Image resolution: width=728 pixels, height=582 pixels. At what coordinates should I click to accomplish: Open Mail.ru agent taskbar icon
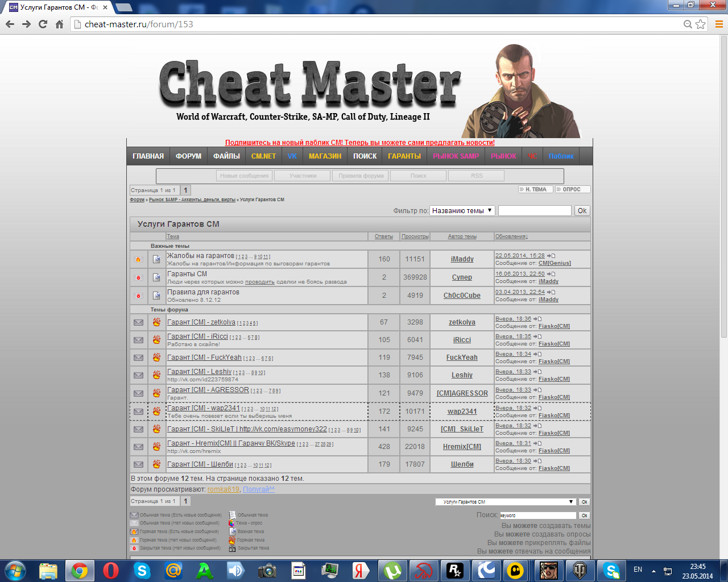tap(173, 570)
